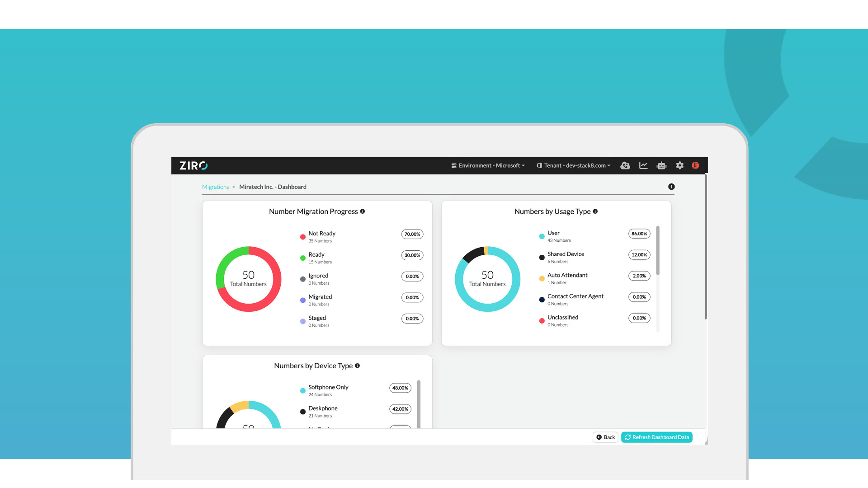
Task: Click the Migrated legend dot
Action: (x=303, y=300)
